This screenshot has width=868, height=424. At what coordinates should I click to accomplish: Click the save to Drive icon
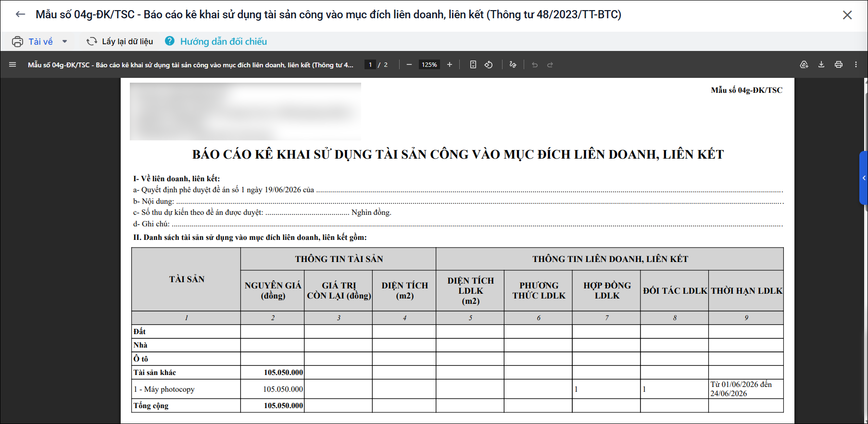804,64
